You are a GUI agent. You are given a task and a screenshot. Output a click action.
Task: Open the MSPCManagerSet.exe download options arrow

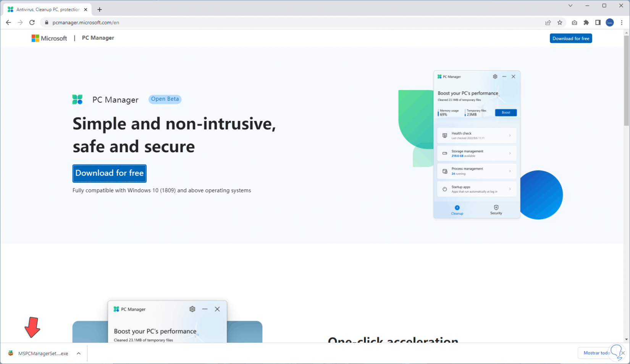[79, 353]
